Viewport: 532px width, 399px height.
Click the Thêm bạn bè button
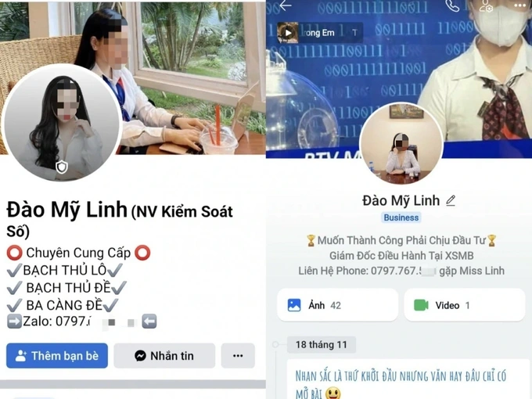click(57, 355)
